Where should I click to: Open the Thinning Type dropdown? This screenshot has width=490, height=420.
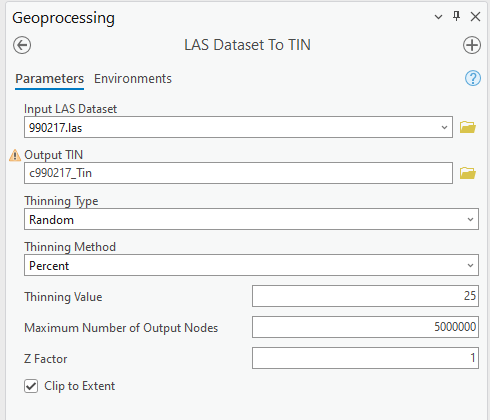click(x=251, y=219)
